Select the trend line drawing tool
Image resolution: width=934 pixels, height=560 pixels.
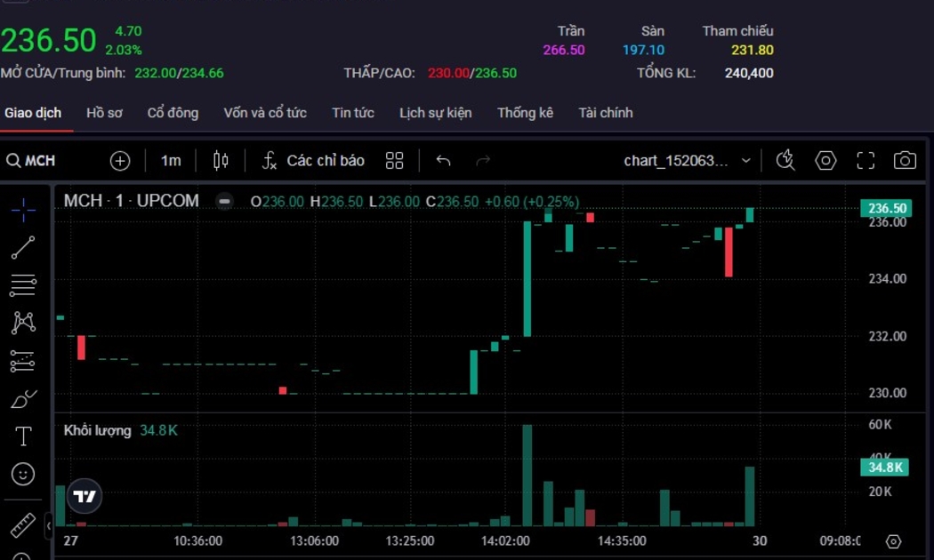(23, 248)
